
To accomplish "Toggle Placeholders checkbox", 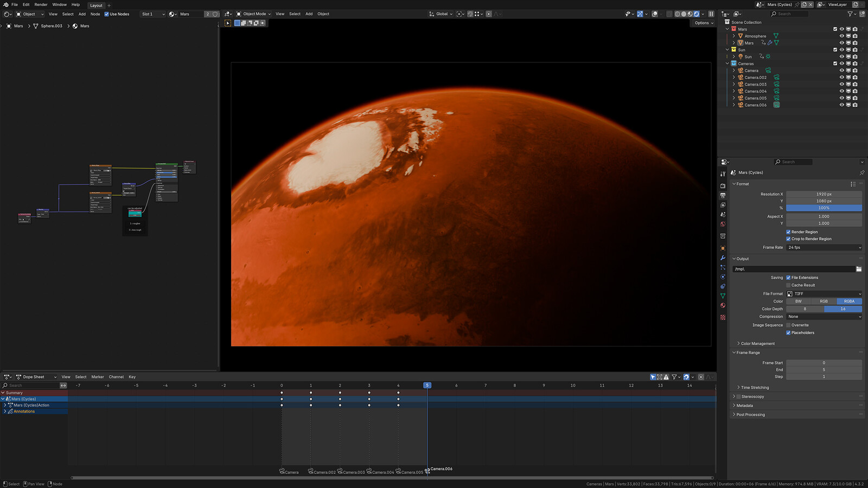I will click(x=788, y=333).
